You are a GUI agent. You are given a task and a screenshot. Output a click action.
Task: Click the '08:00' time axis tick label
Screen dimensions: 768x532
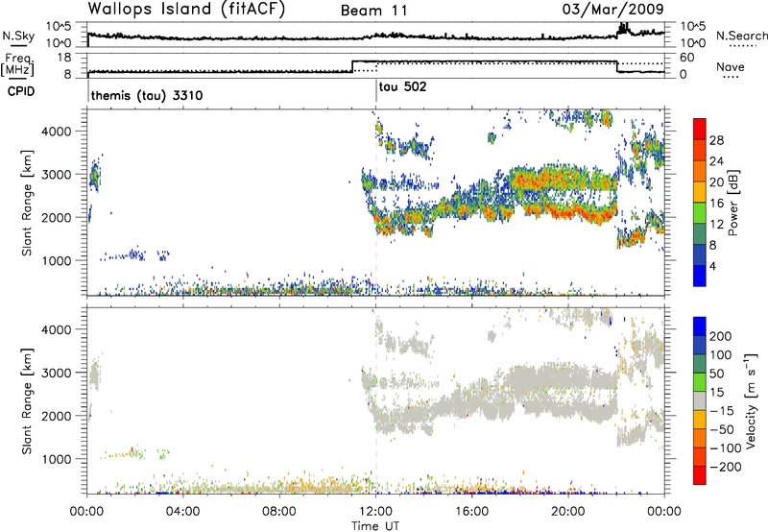(279, 512)
